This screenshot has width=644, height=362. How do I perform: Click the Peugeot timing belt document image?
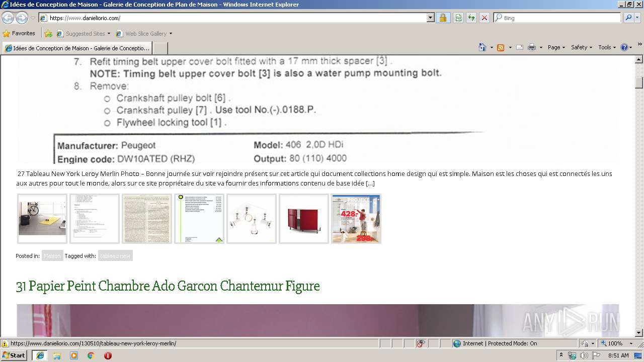[318, 110]
